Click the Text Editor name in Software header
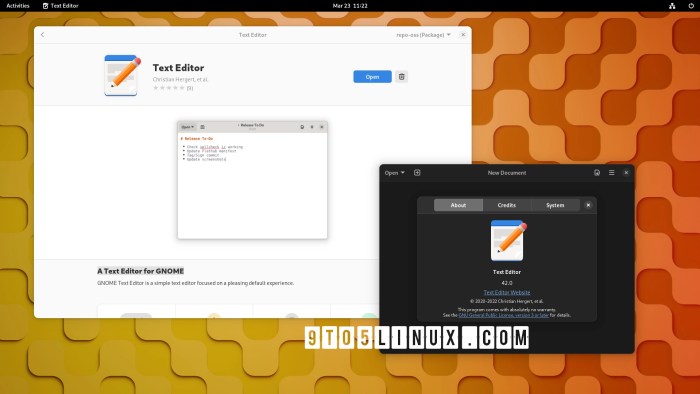The image size is (700, 394). tap(178, 68)
